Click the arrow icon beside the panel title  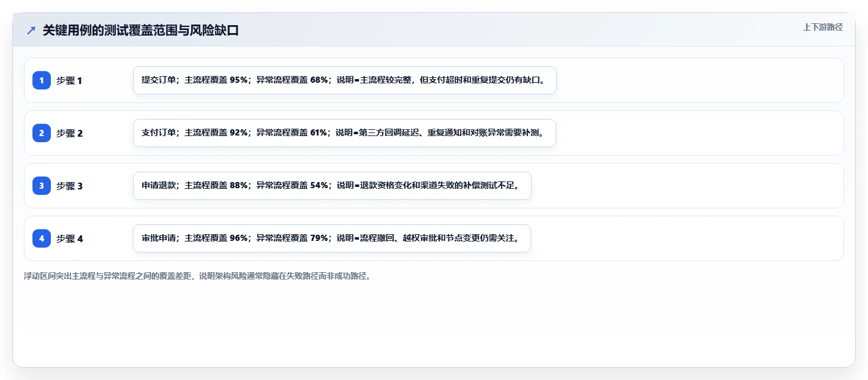tap(31, 30)
